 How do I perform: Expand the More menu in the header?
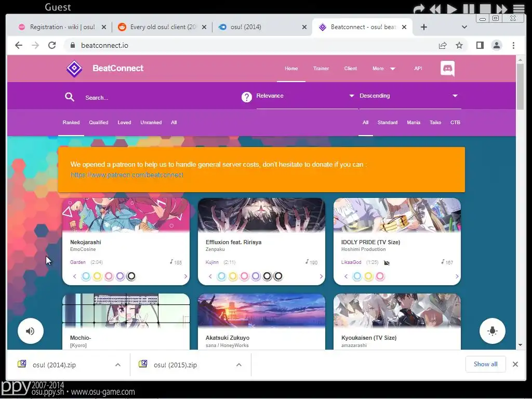click(x=384, y=69)
